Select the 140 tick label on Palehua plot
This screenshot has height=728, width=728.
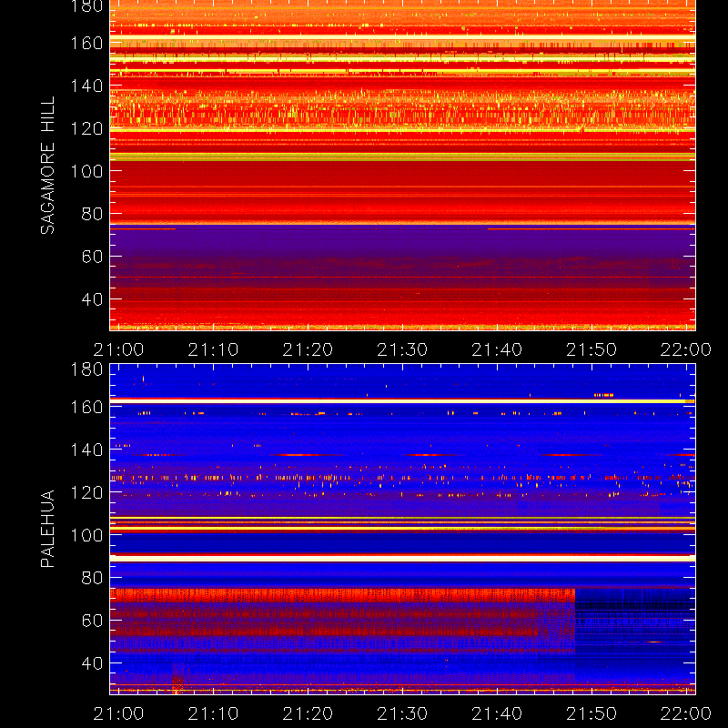point(86,450)
